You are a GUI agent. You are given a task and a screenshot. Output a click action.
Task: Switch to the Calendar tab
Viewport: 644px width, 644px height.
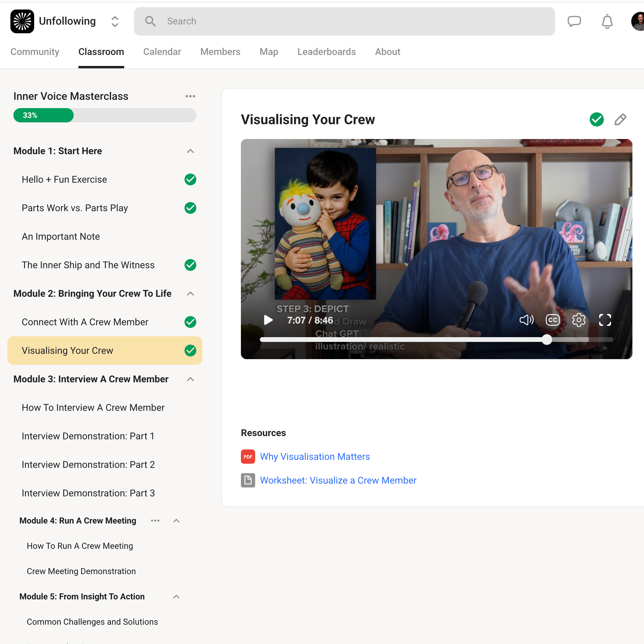click(x=162, y=52)
